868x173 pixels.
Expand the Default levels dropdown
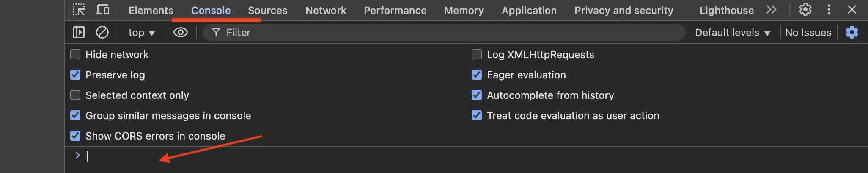point(732,33)
